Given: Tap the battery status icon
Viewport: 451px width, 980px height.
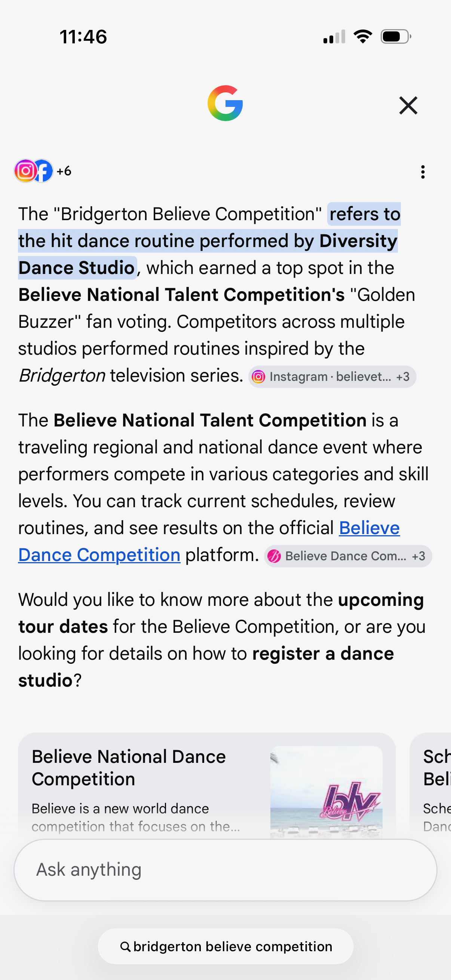Looking at the screenshot, I should [x=396, y=37].
